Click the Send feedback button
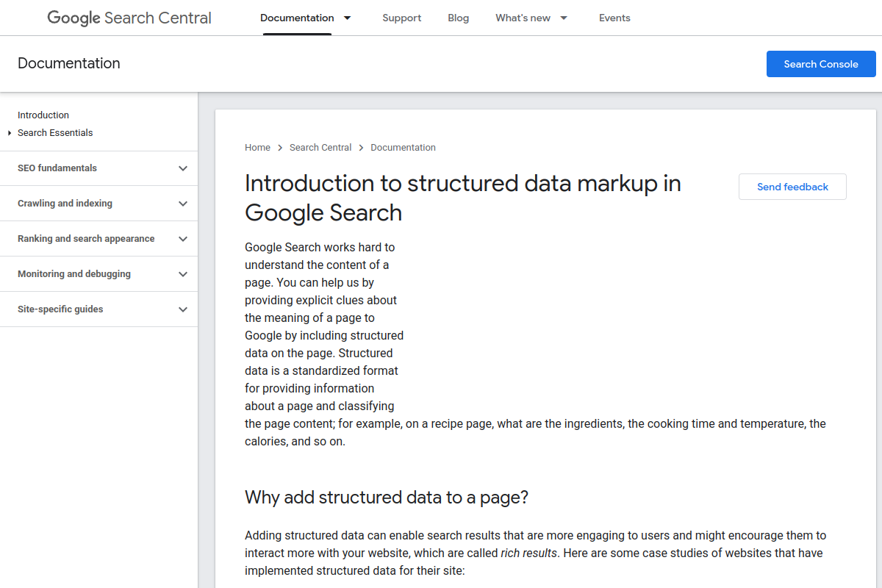The width and height of the screenshot is (882, 588). [792, 187]
